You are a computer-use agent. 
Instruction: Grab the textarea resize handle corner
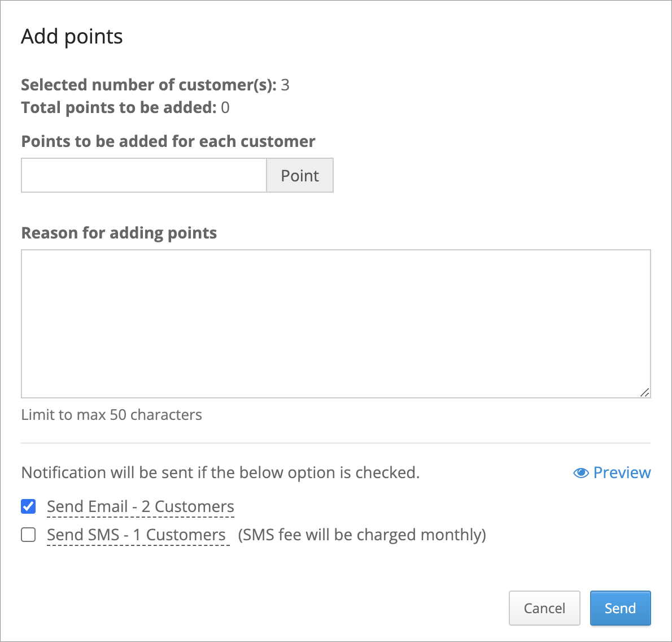point(644,392)
